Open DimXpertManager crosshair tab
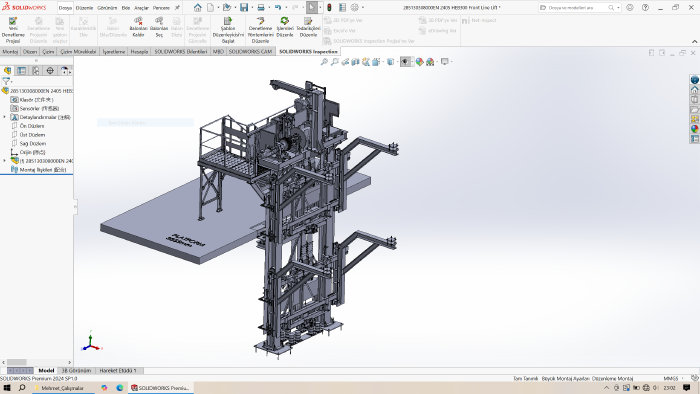700x394 pixels. [50, 71]
